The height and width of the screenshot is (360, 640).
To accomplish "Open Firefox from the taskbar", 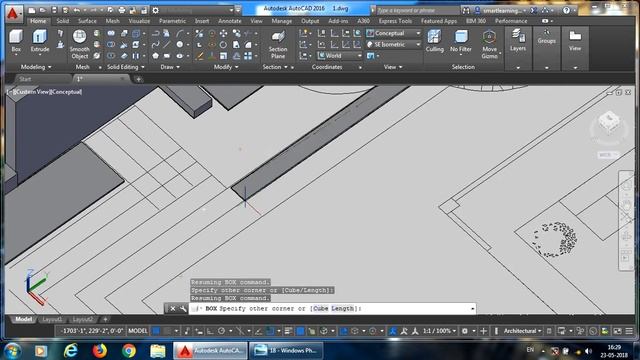I will click(100, 351).
